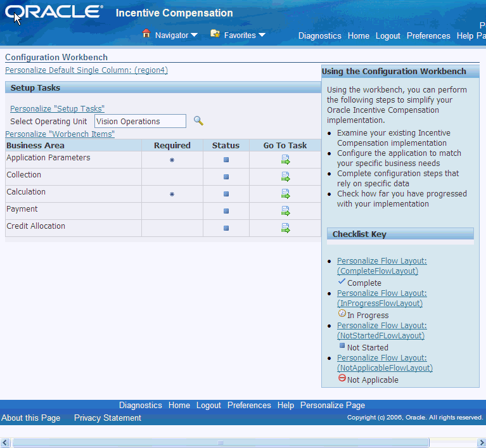Image resolution: width=486 pixels, height=448 pixels.
Task: Go to Home in the footer bar
Action: click(x=179, y=405)
